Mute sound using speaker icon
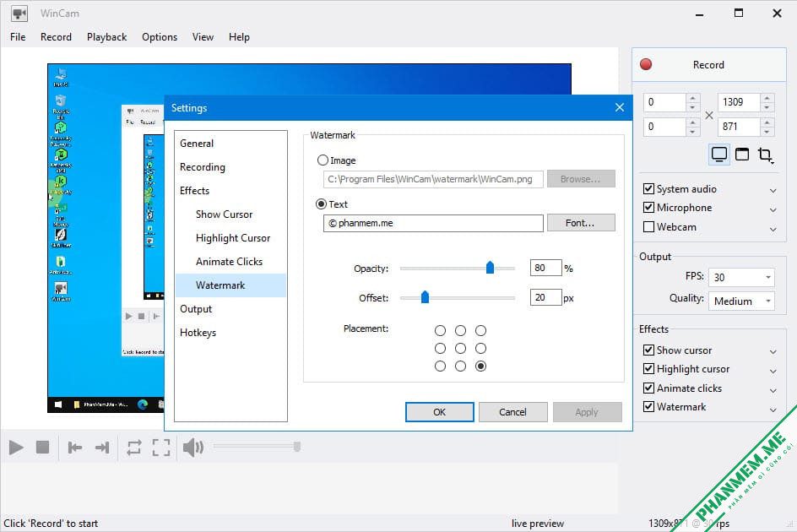The height and width of the screenshot is (532, 797). [x=193, y=448]
